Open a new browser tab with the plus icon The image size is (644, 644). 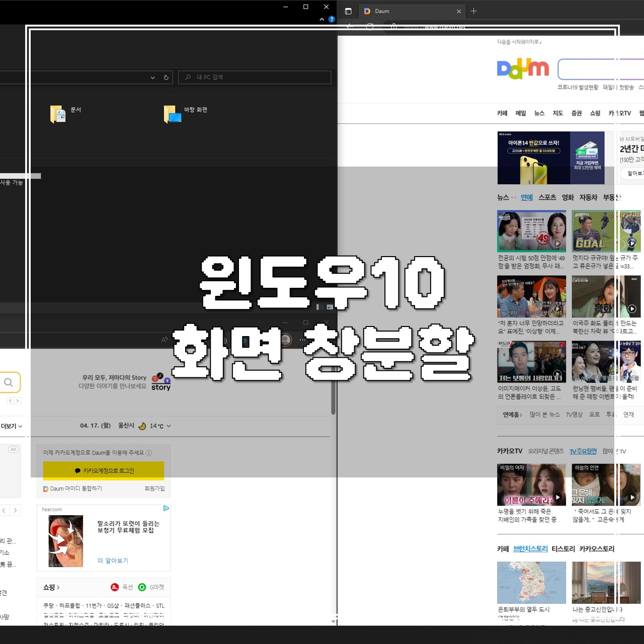(x=474, y=11)
